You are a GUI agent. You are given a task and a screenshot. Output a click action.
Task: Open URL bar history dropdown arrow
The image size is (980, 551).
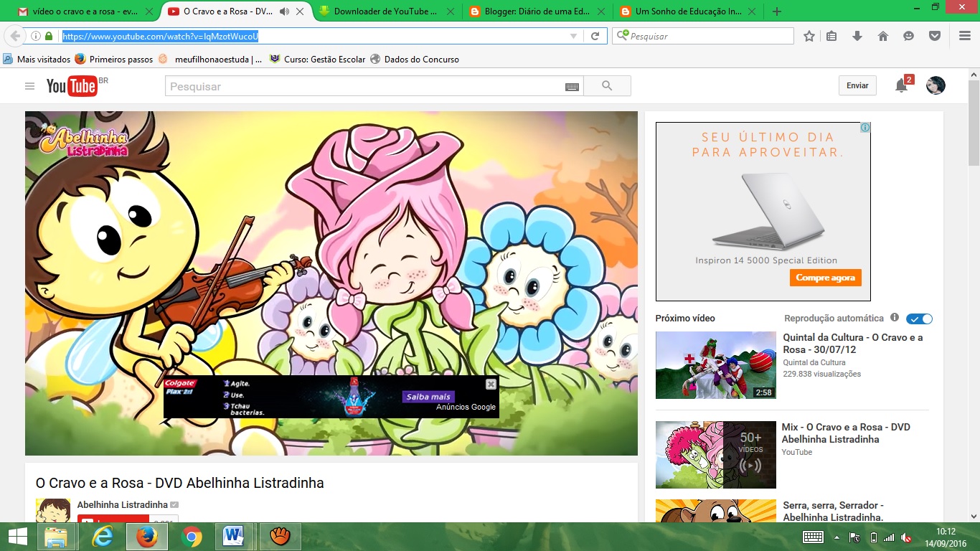[573, 36]
